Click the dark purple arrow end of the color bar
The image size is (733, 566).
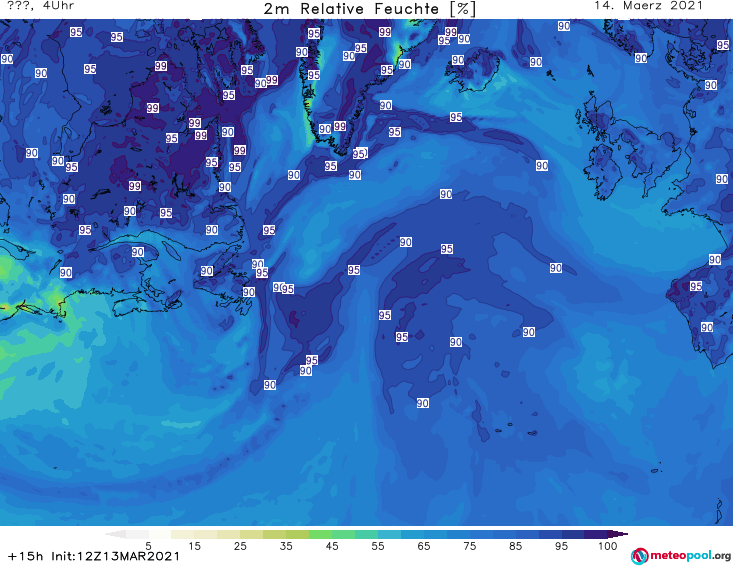click(x=618, y=534)
